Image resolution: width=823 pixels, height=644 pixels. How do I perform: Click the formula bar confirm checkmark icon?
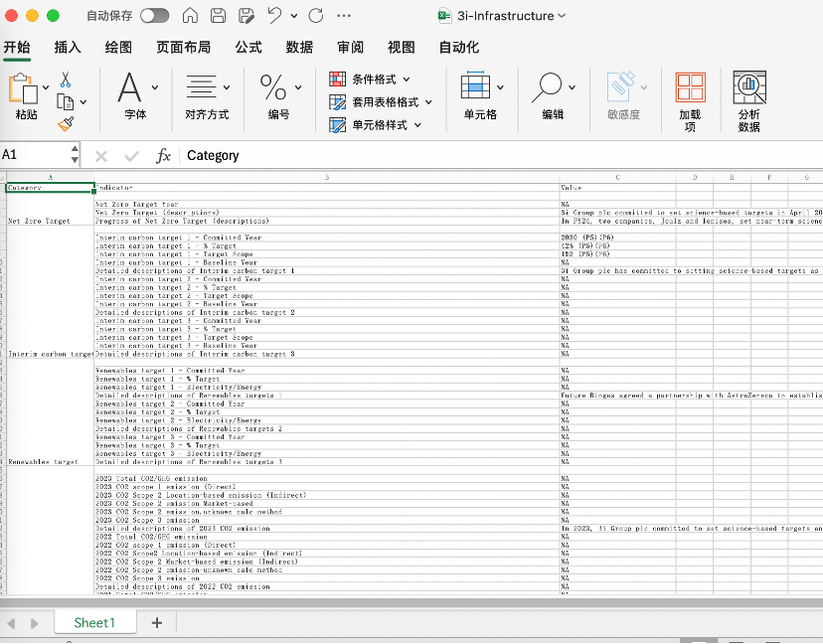coord(132,156)
